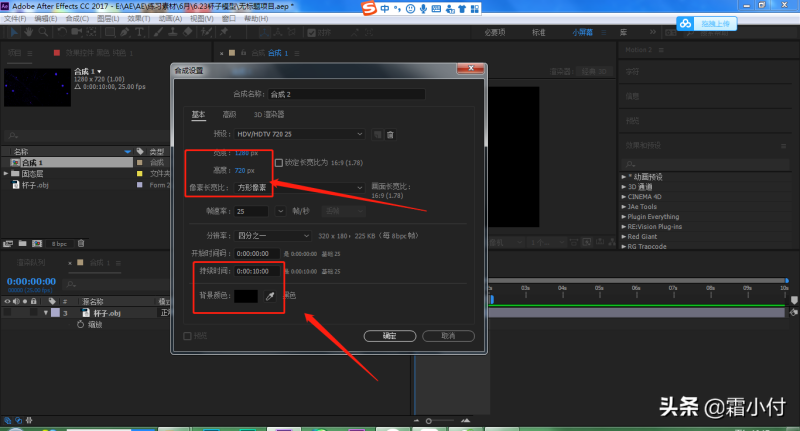Select the Rotation tool

click(62, 32)
